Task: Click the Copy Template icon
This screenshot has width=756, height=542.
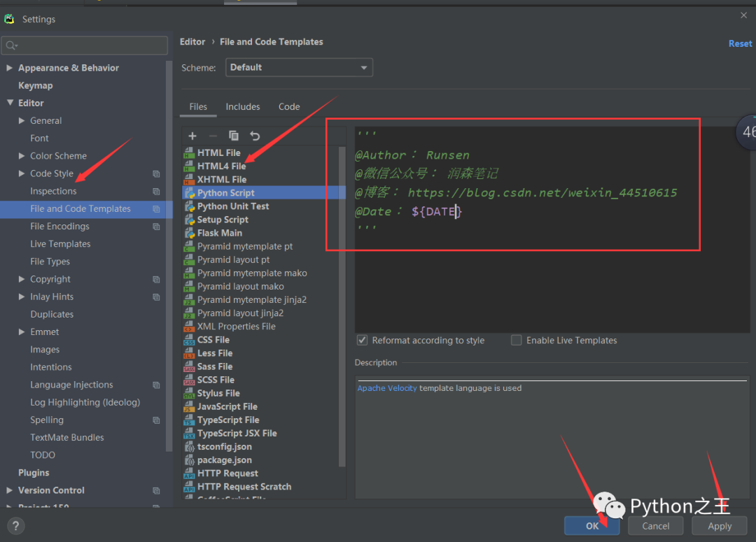Action: (x=233, y=136)
